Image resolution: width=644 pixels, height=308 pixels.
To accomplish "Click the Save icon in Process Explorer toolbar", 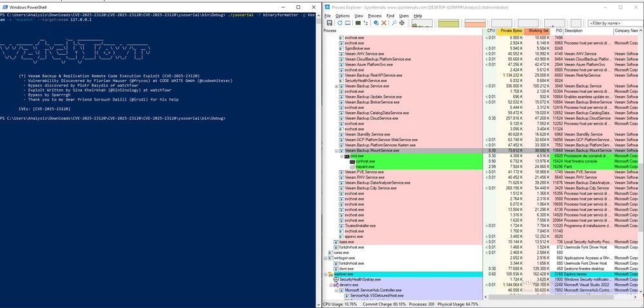I will 329,23.
